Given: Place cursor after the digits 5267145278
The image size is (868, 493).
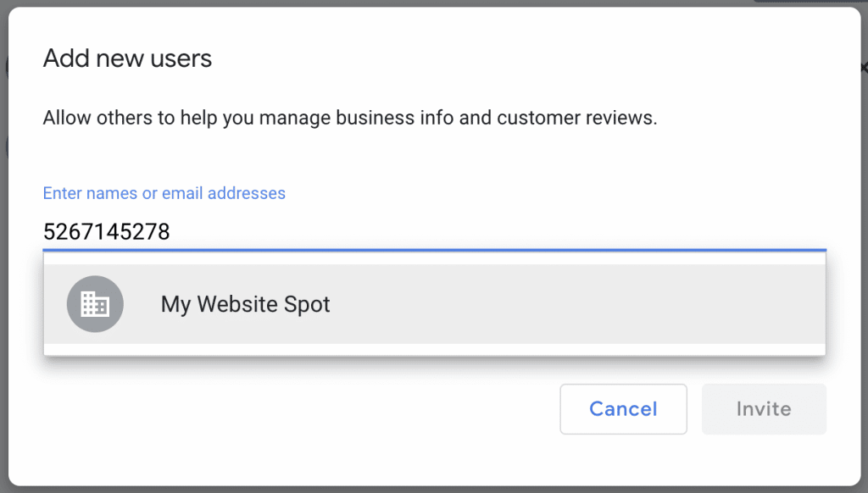Looking at the screenshot, I should tap(171, 231).
